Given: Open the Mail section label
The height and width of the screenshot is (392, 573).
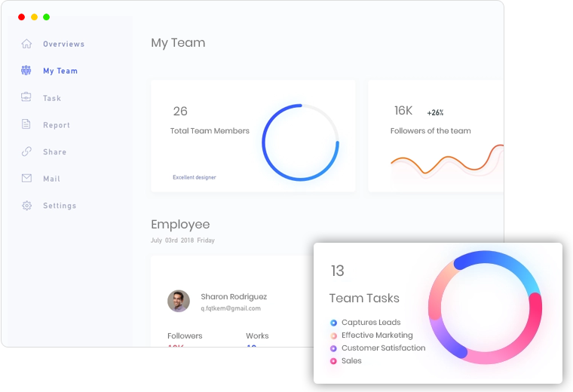Looking at the screenshot, I should pos(51,179).
